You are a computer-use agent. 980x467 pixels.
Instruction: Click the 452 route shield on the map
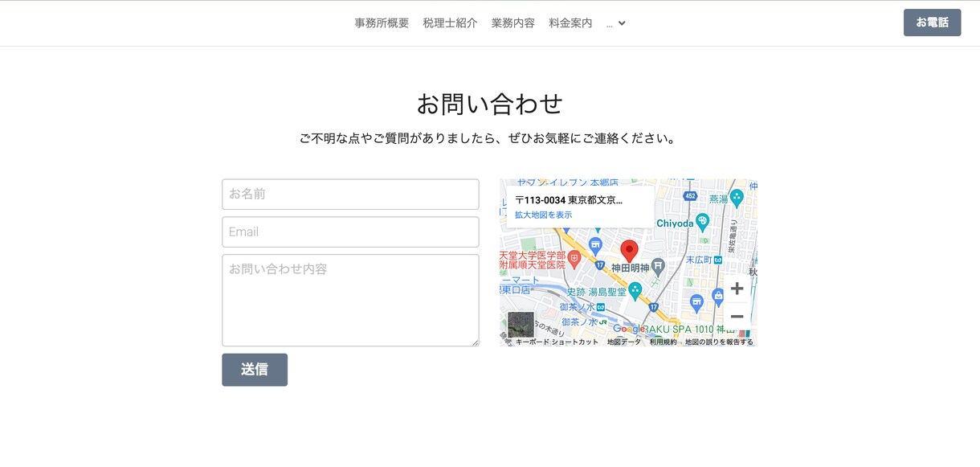click(x=690, y=195)
